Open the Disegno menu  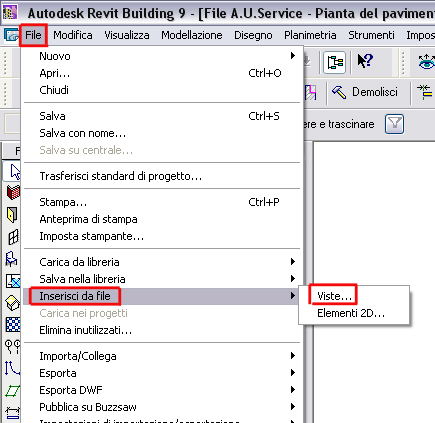[253, 35]
